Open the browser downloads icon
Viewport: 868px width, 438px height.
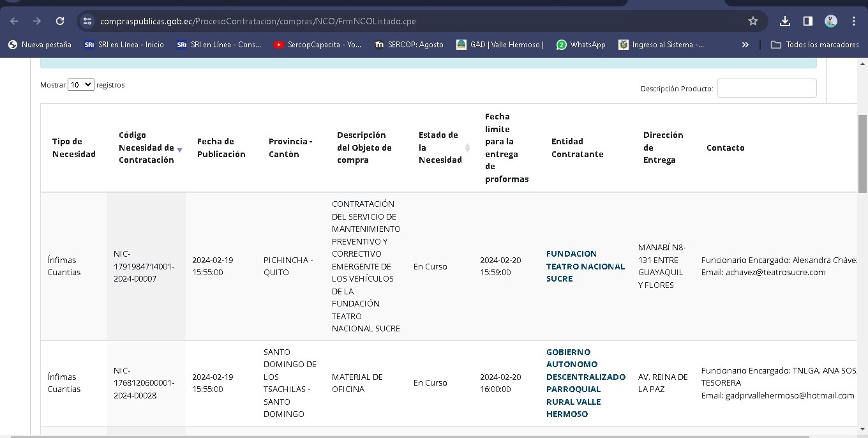[785, 21]
